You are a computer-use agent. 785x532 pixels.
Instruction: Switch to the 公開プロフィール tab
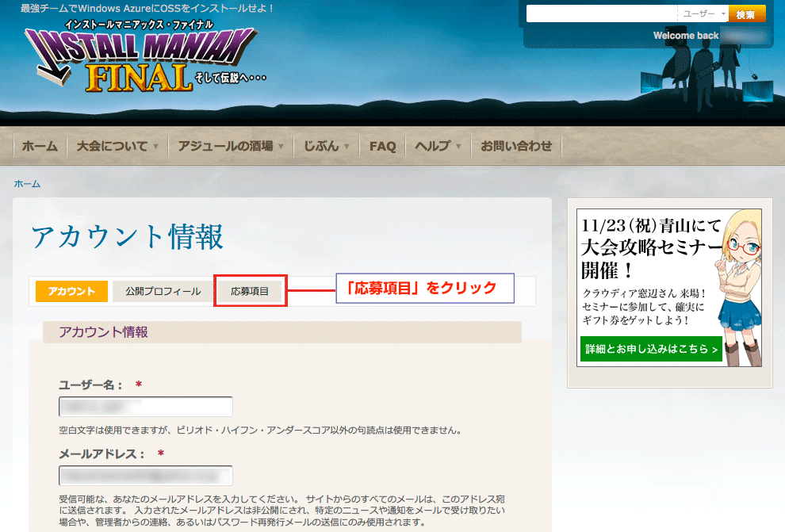coord(163,291)
